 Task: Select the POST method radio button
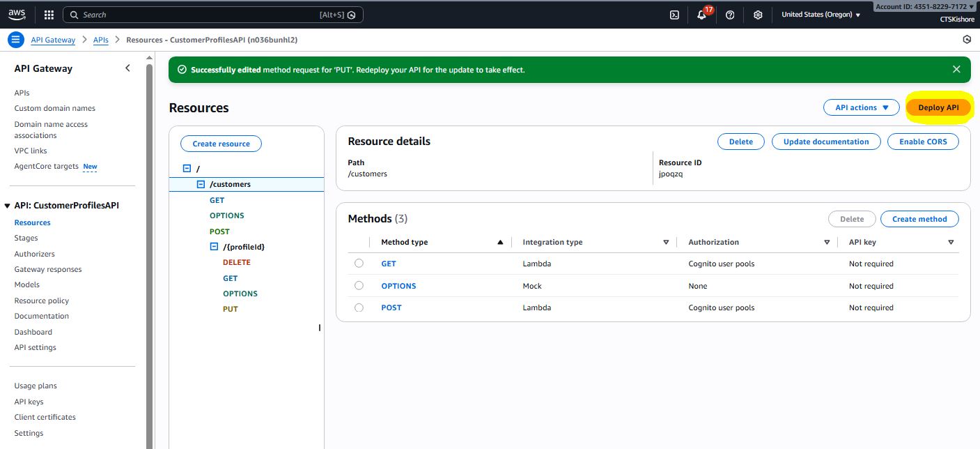click(359, 307)
